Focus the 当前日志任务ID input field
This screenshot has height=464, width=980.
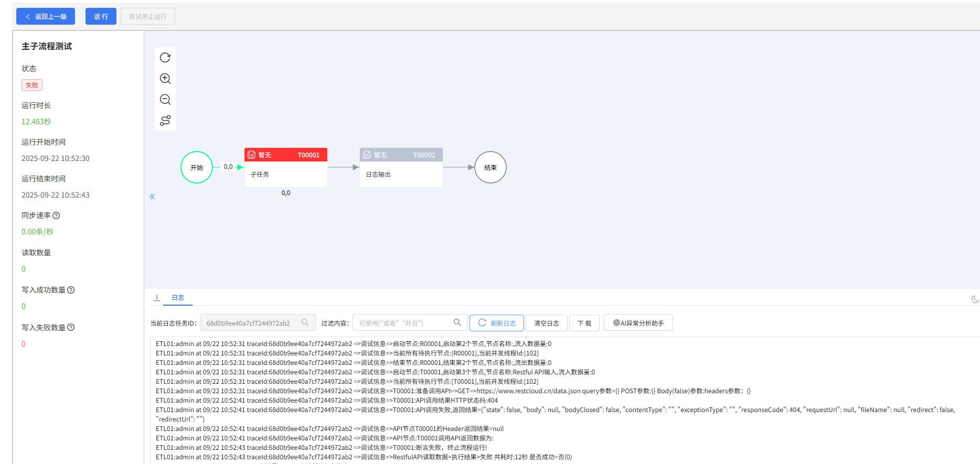pyautogui.click(x=258, y=323)
